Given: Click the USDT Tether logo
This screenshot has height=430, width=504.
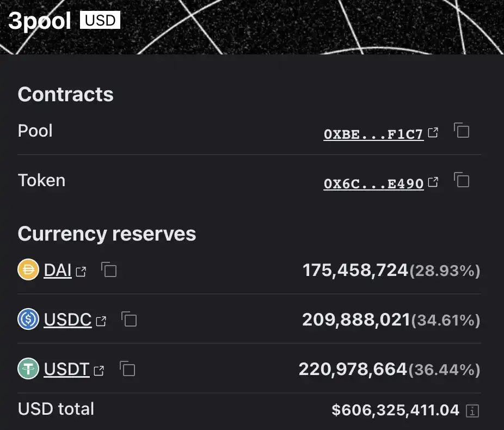Looking at the screenshot, I should point(28,370).
